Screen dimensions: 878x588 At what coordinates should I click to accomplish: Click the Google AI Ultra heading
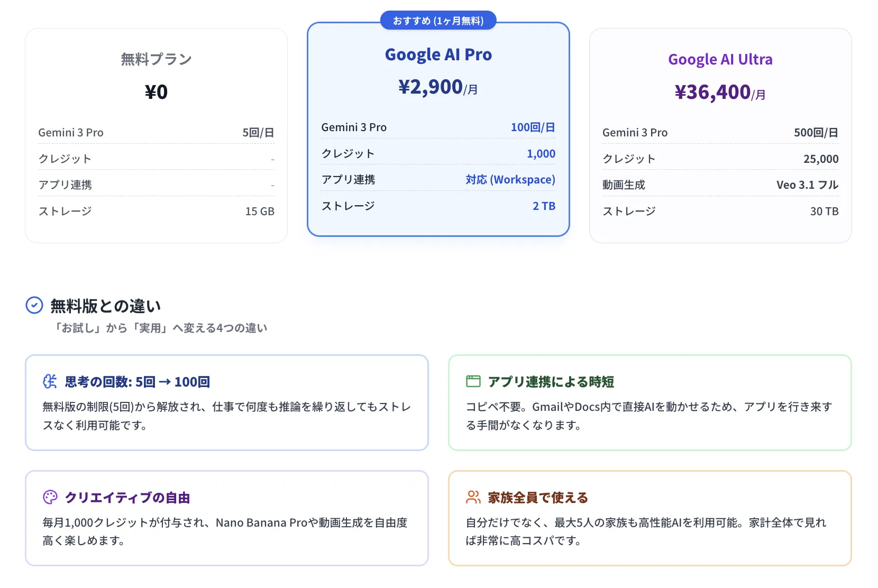(720, 59)
